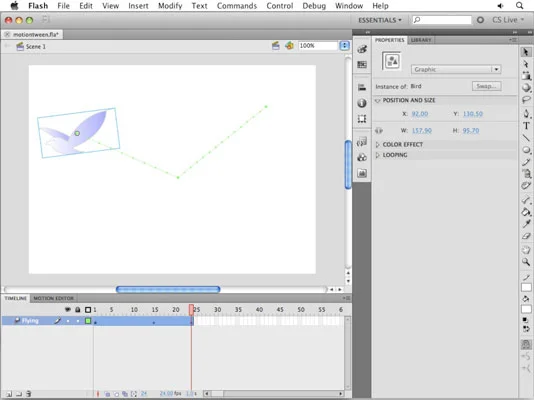
Task: Select the Zoom magnifier tool
Action: click(526, 262)
